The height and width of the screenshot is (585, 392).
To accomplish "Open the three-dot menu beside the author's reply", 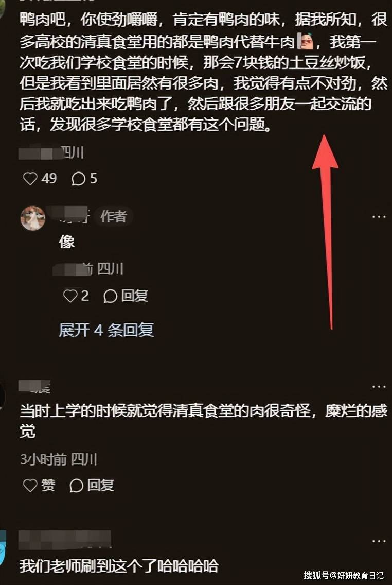I will click(379, 217).
